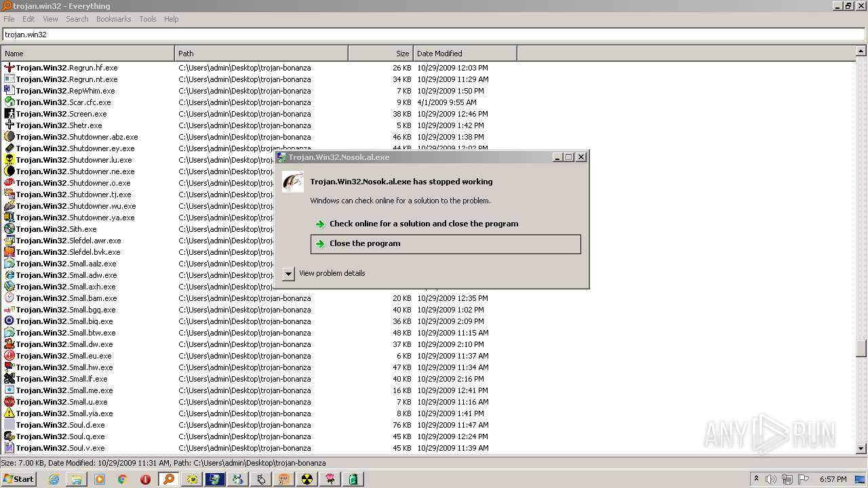Click the Start button

coord(18,479)
